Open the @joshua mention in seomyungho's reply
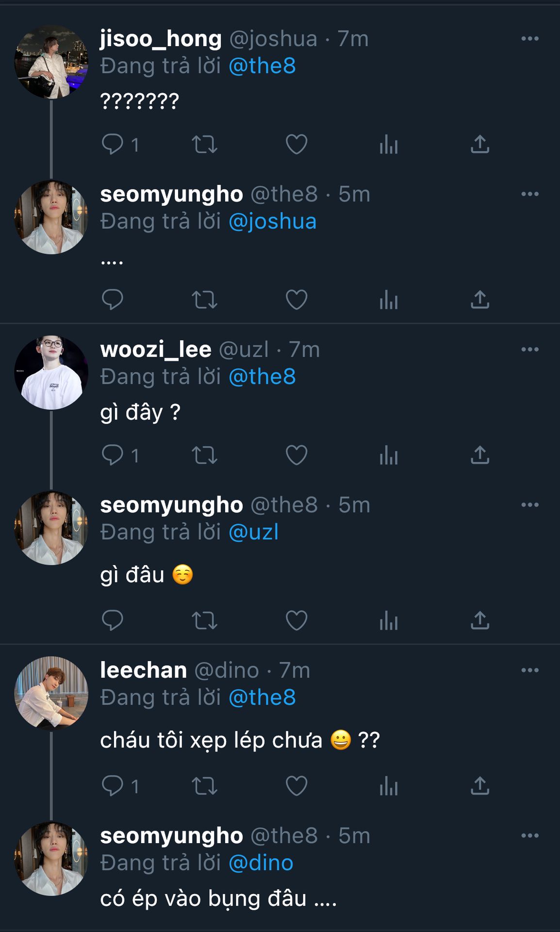560x932 pixels. click(x=272, y=221)
